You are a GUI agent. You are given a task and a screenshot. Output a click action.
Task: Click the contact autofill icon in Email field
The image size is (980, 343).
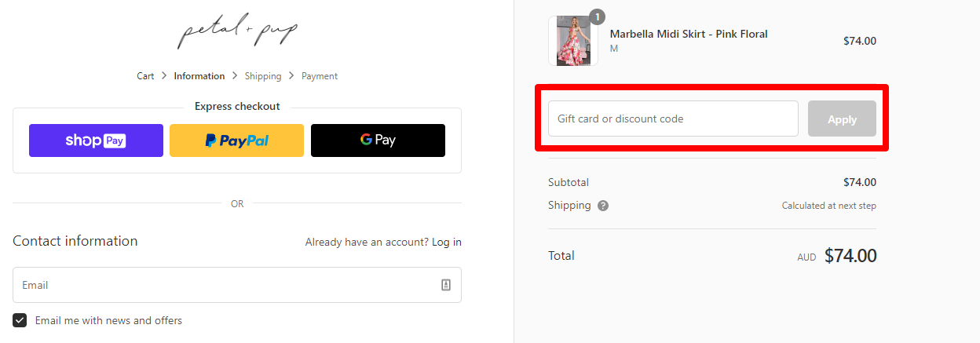446,285
